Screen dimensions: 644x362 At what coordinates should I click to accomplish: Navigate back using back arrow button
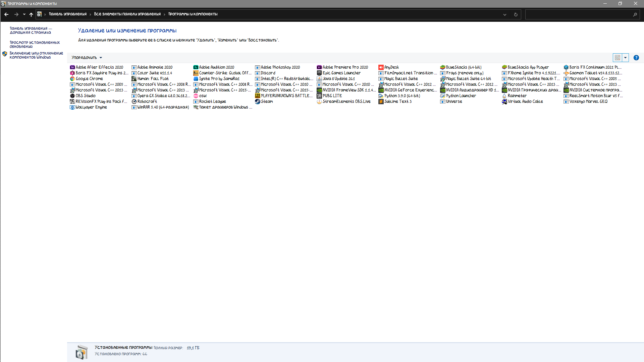click(x=7, y=14)
